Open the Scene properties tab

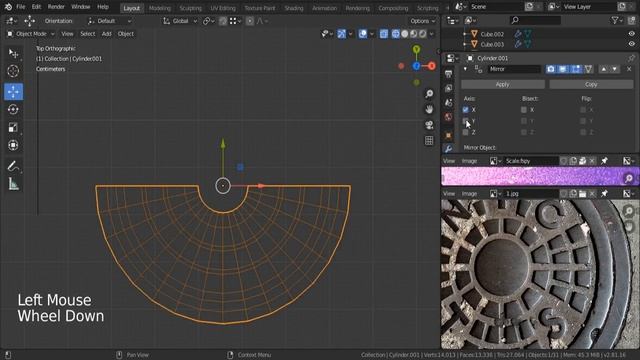[448, 102]
